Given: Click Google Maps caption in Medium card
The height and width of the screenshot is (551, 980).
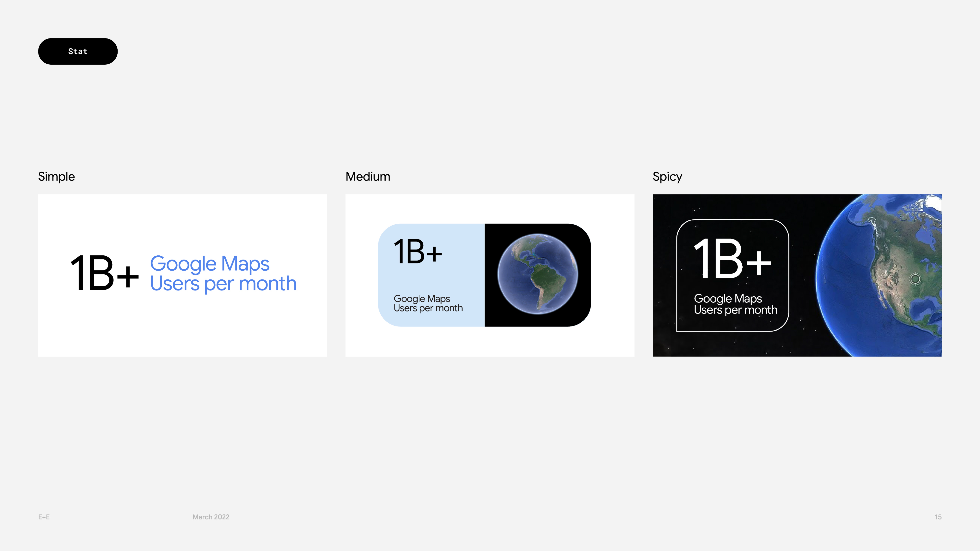Looking at the screenshot, I should [421, 299].
